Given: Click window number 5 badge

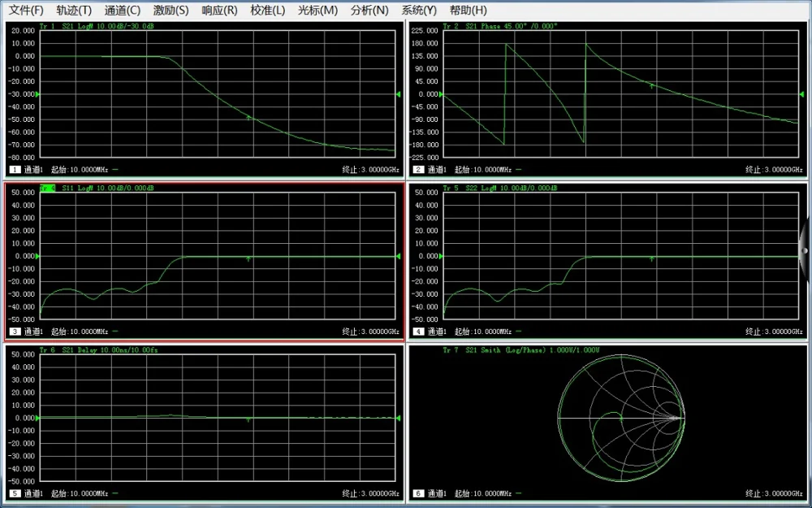Looking at the screenshot, I should click(x=14, y=493).
